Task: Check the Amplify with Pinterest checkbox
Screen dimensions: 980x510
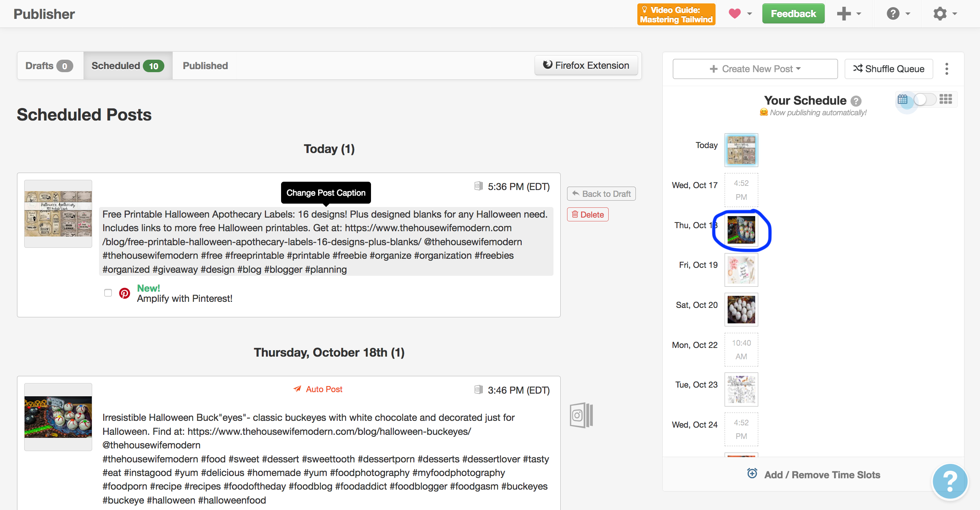Action: point(108,293)
